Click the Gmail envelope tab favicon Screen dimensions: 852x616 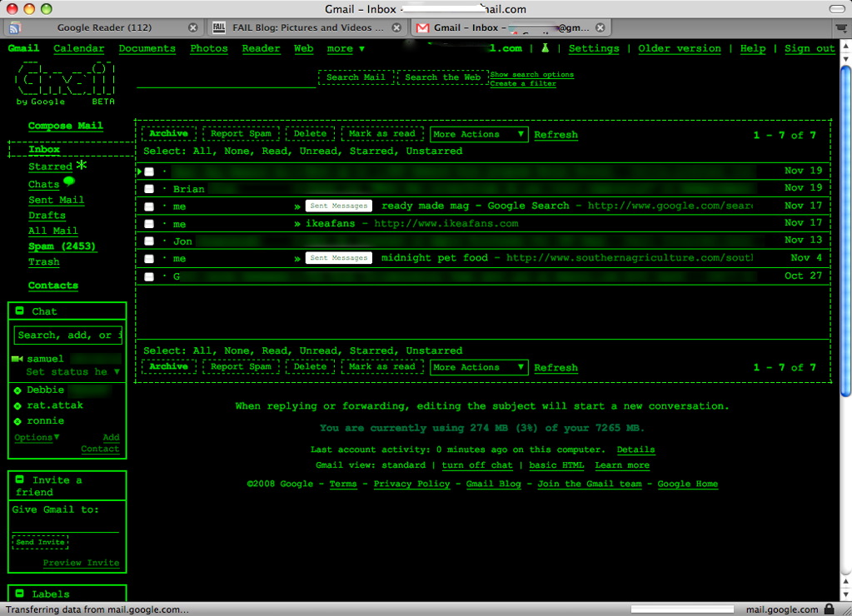click(423, 27)
